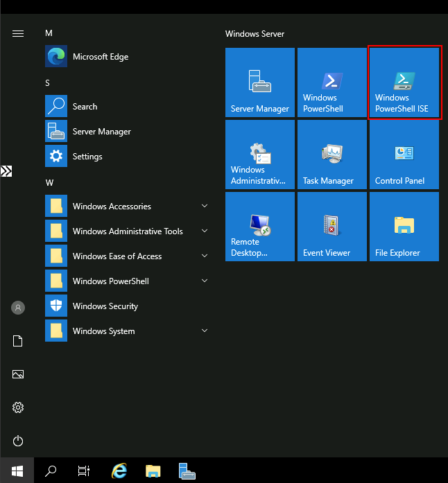Open the File Explorer tile
This screenshot has width=448, height=483.
404,227
